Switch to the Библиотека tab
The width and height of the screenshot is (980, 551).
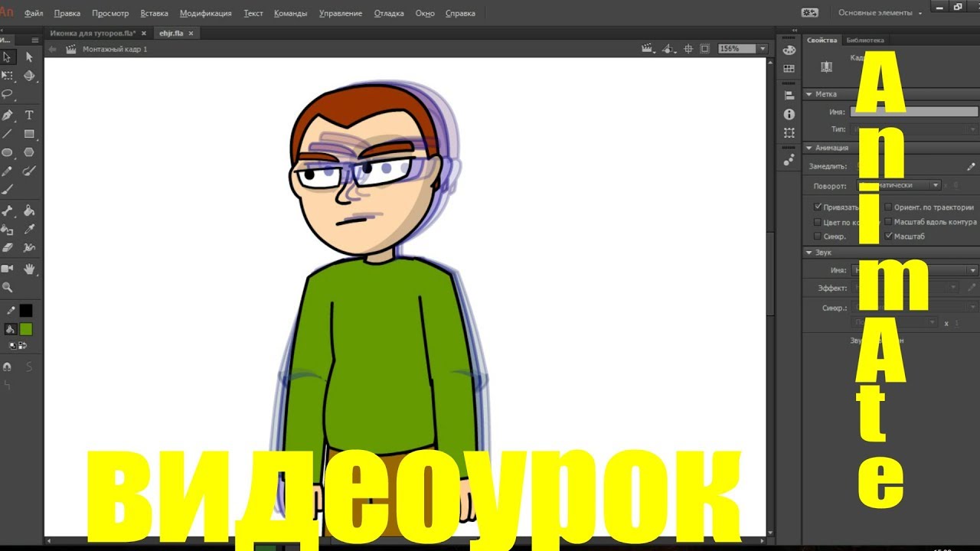click(x=864, y=40)
